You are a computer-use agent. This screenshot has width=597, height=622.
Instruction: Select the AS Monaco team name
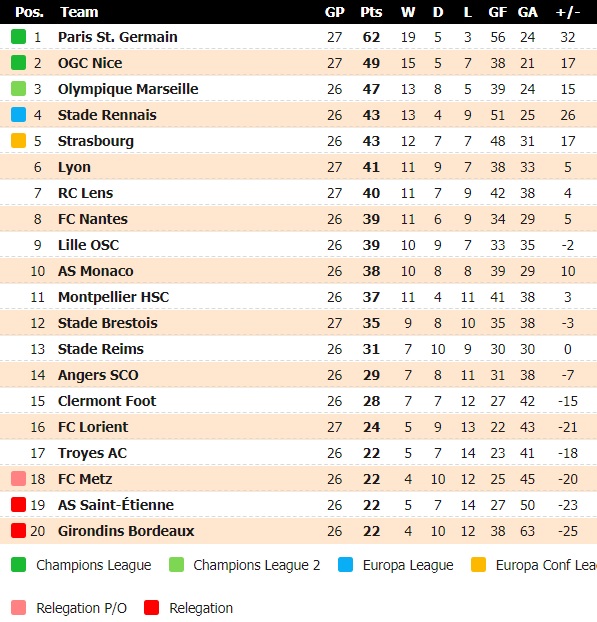(96, 271)
